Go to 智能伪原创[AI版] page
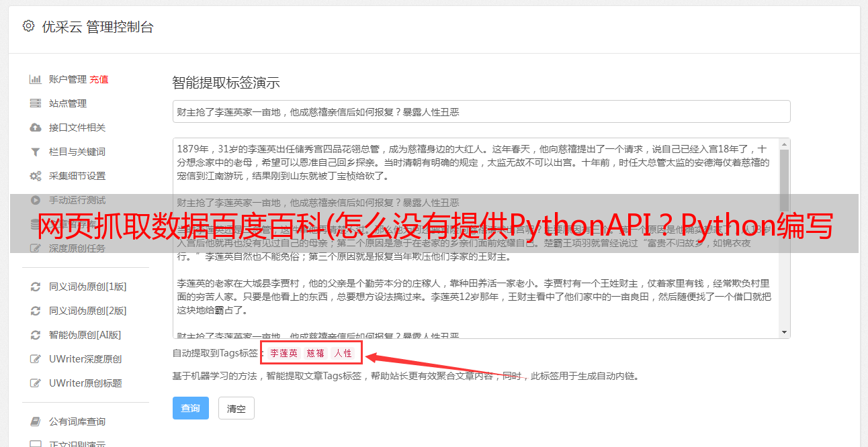Screen dimensions: 868x447 tap(85, 335)
